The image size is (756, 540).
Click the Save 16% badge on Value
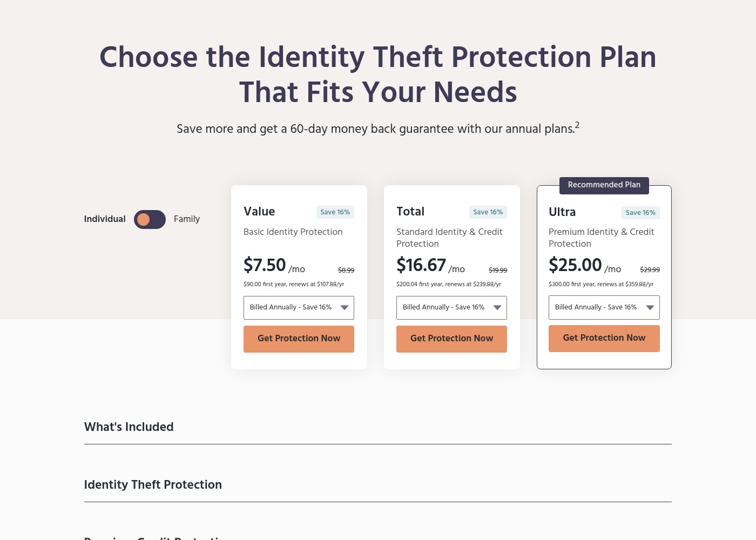(335, 212)
